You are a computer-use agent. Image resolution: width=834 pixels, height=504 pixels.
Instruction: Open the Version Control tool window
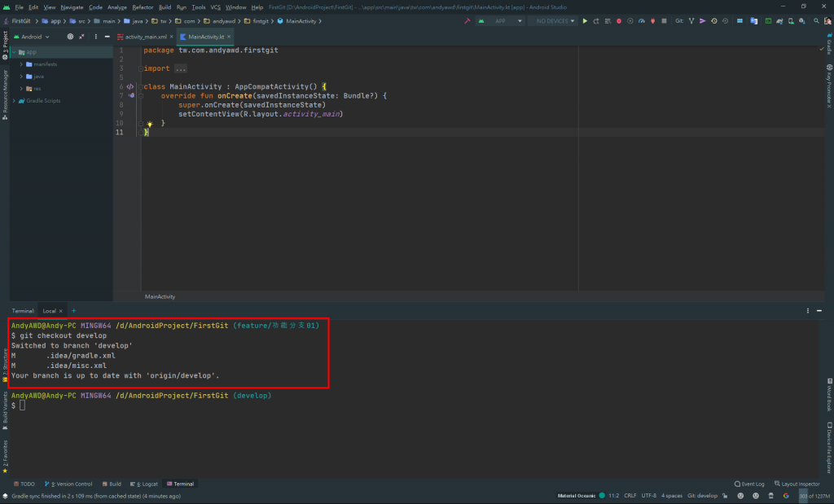[68, 484]
